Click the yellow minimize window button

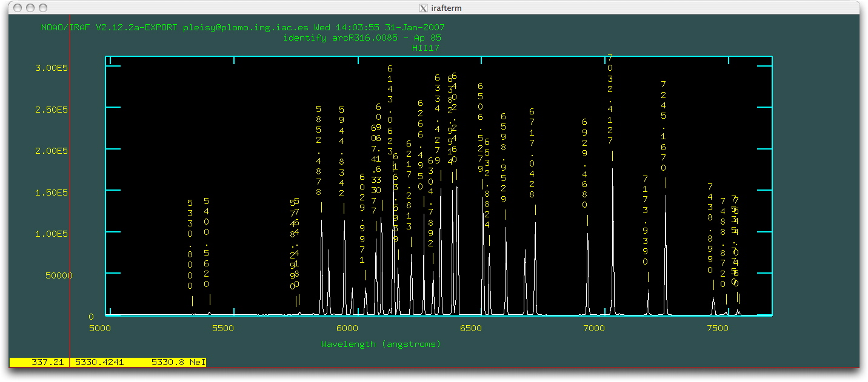[x=30, y=8]
